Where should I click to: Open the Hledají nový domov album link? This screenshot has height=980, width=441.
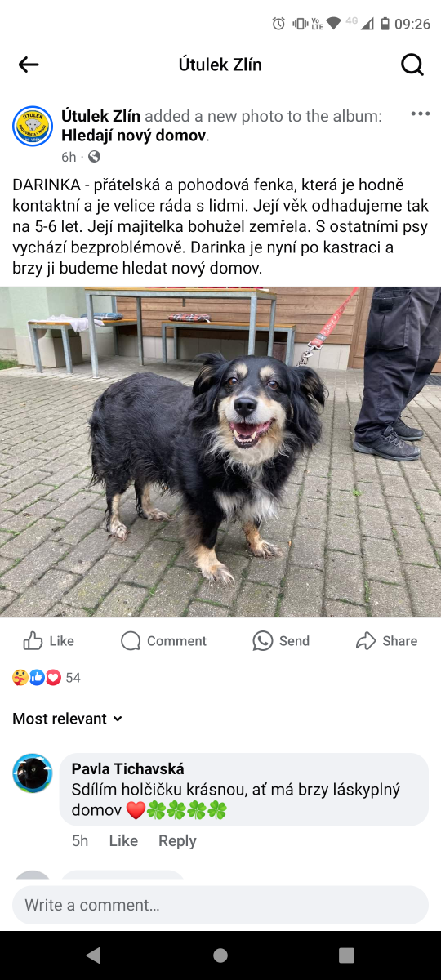point(134,136)
